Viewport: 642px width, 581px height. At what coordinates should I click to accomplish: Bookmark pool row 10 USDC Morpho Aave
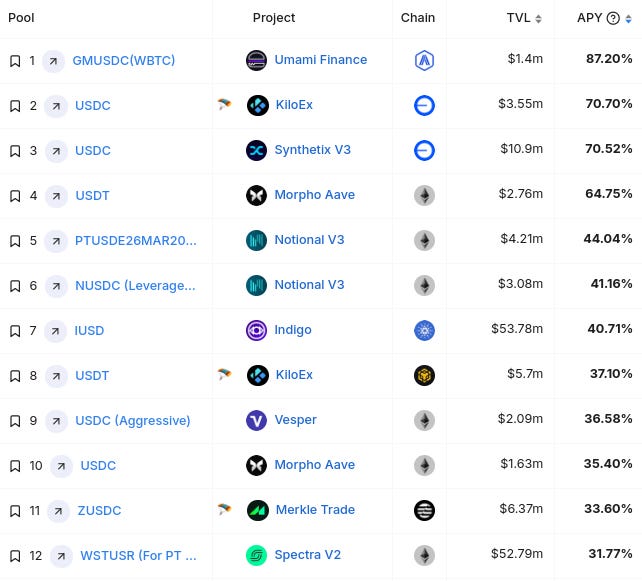pos(15,466)
